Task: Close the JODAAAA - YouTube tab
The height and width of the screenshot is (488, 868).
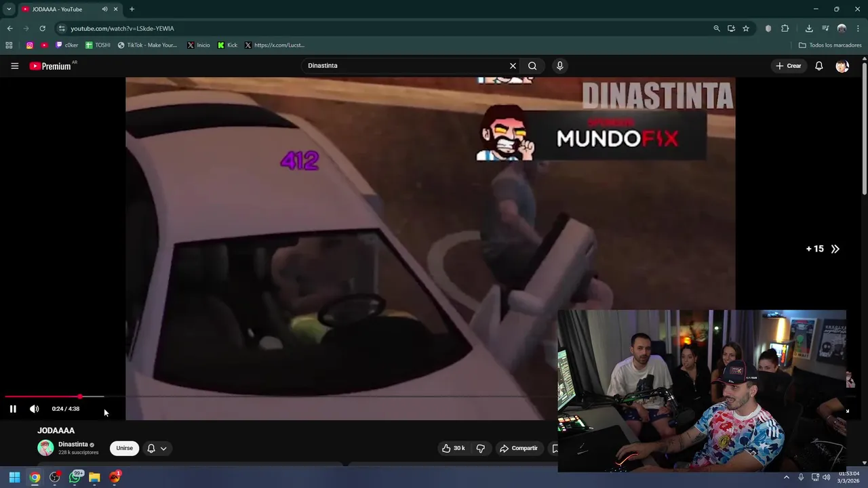Action: [115, 9]
